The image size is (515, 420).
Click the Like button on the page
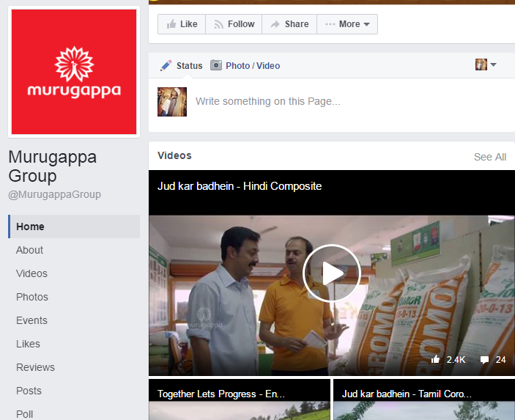[182, 24]
